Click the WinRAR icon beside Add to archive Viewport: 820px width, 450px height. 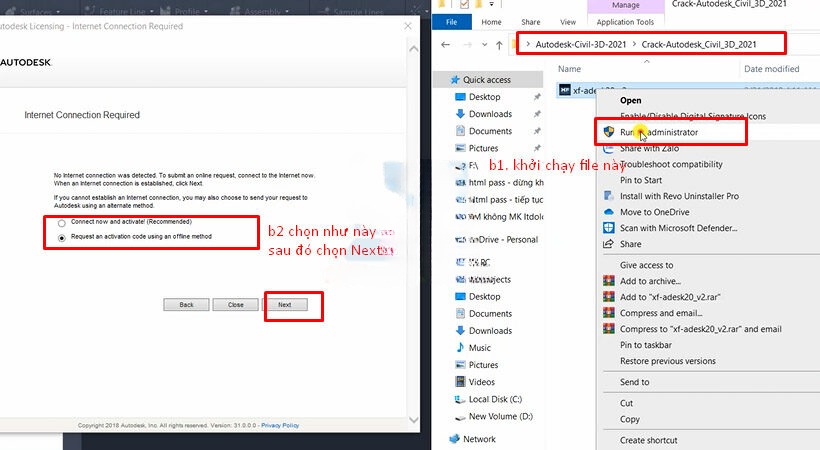pos(609,280)
